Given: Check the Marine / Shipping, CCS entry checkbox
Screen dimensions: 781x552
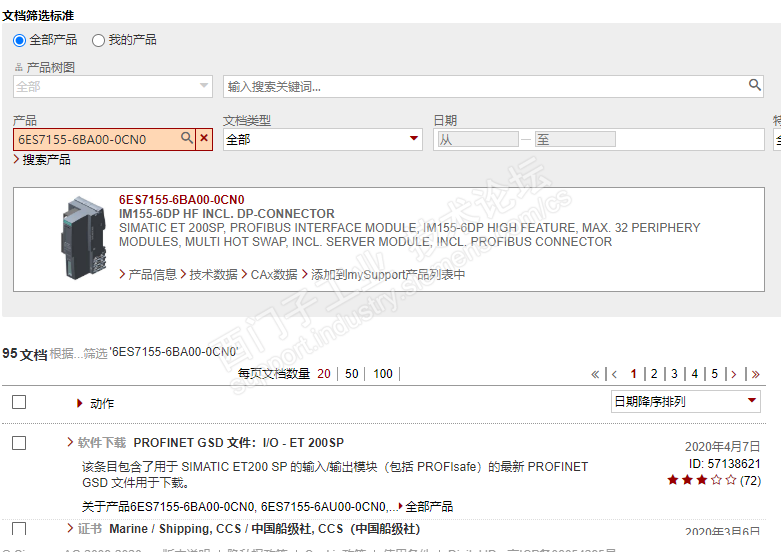Looking at the screenshot, I should (x=19, y=529).
